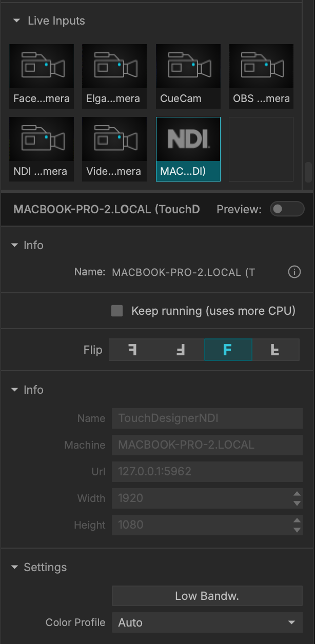Click the source name MACBOOK-PRO-2.LOCAL (T

[x=183, y=272]
